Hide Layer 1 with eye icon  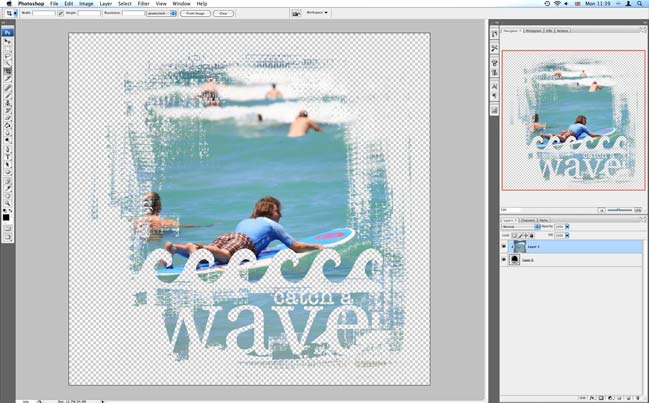(x=504, y=247)
